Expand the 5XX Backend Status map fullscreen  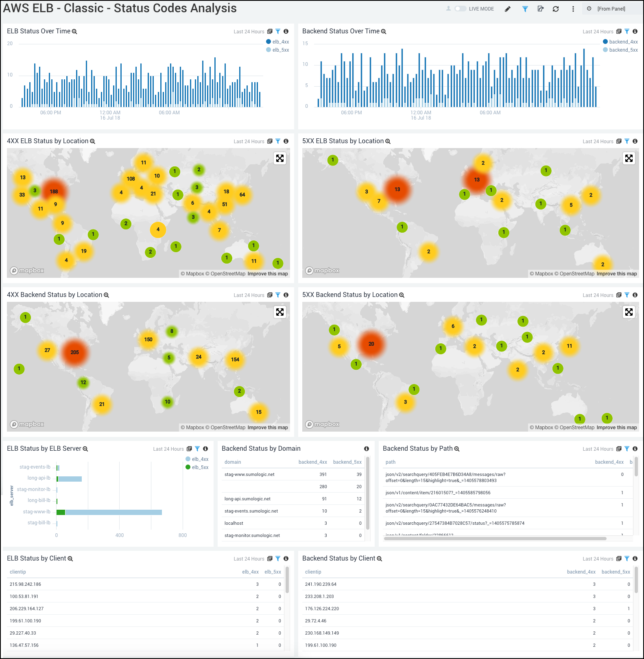click(629, 312)
